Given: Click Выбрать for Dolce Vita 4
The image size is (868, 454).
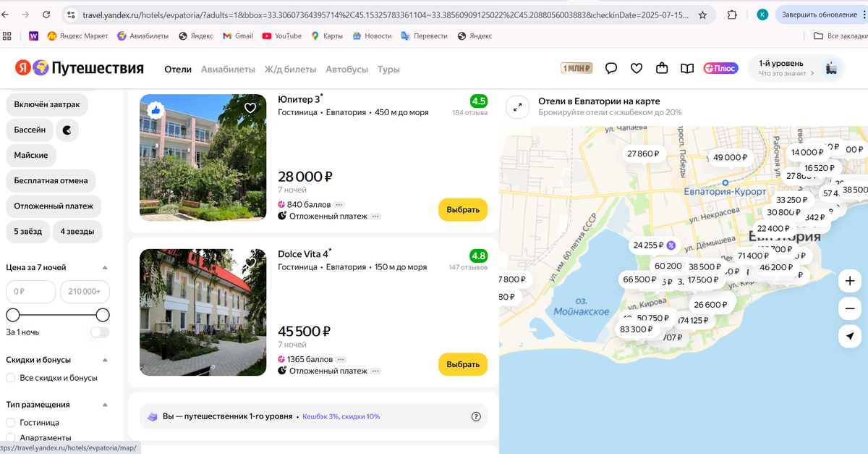Looking at the screenshot, I should [x=463, y=363].
